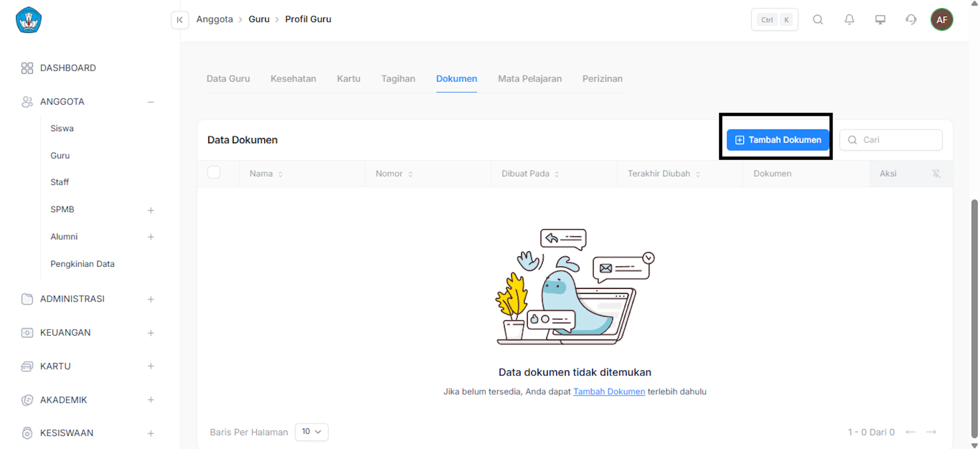Toggle the select-all checkbox in table header
The height and width of the screenshot is (449, 980).
pyautogui.click(x=214, y=172)
